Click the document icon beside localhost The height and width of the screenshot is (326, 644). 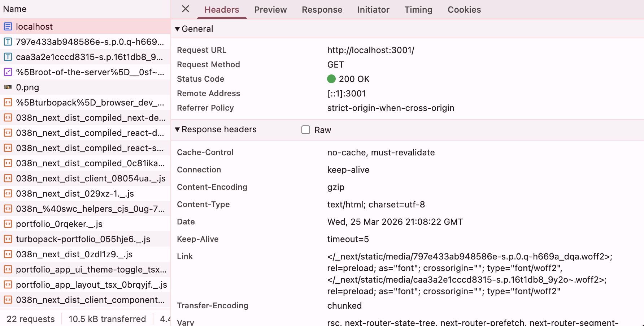click(x=8, y=26)
